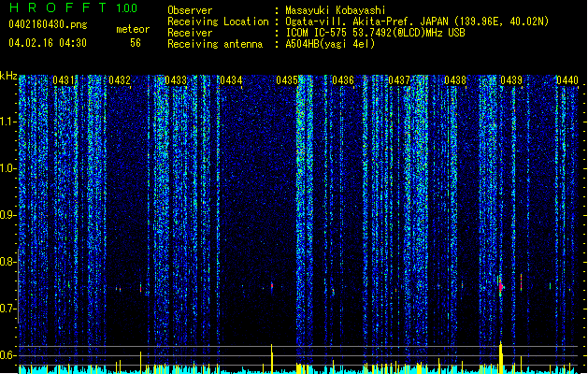Click the date stamp 04.02.16 04:30
Viewport: 588px width, 374px height.
coord(48,43)
